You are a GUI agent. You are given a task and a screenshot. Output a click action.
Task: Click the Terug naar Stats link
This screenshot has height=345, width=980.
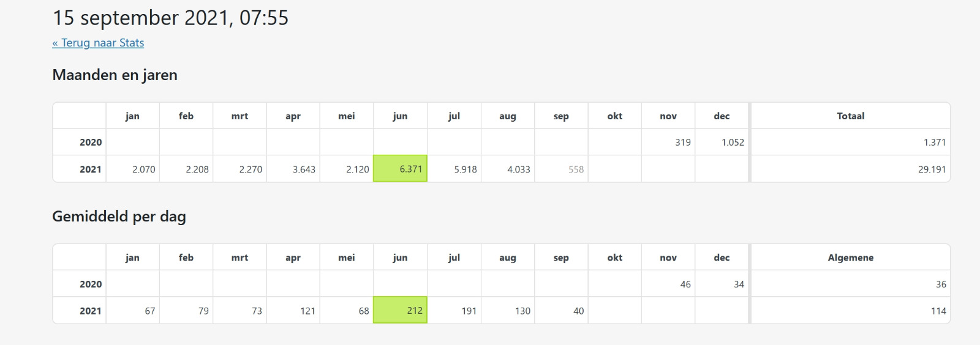(x=98, y=43)
